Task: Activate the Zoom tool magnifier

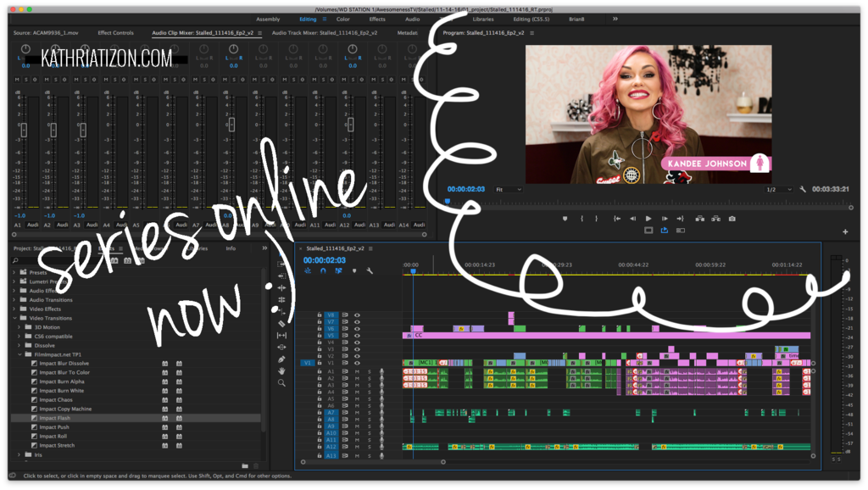Action: (281, 382)
